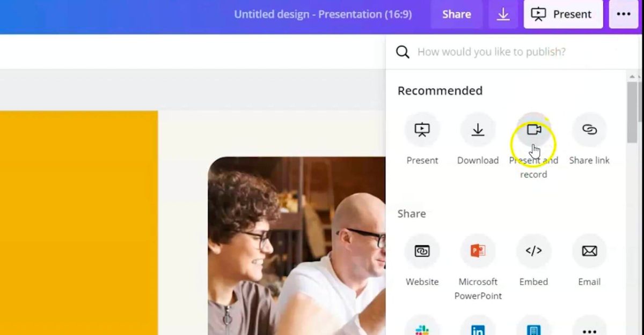Open the three-dot menu in top bar
644x335 pixels.
pyautogui.click(x=623, y=14)
